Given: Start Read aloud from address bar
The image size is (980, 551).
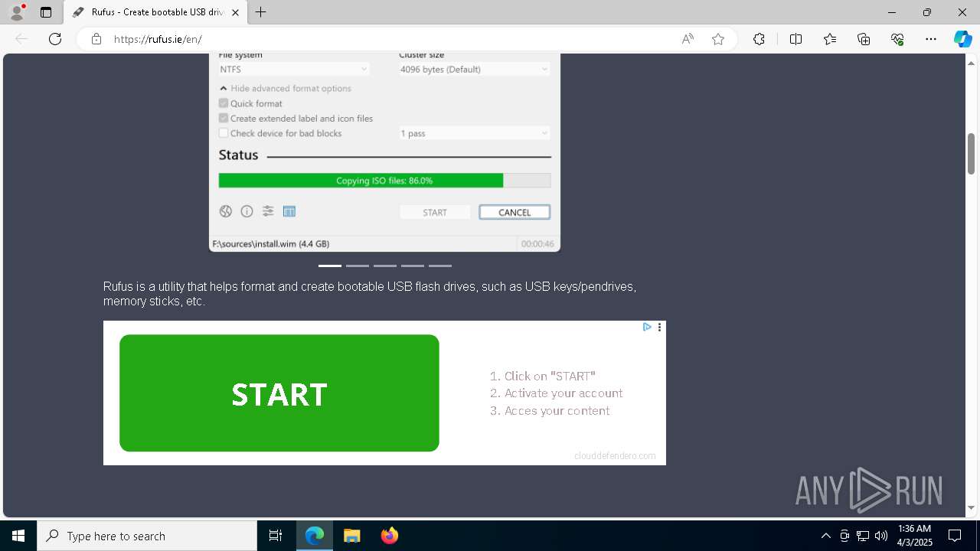Looking at the screenshot, I should pyautogui.click(x=688, y=39).
